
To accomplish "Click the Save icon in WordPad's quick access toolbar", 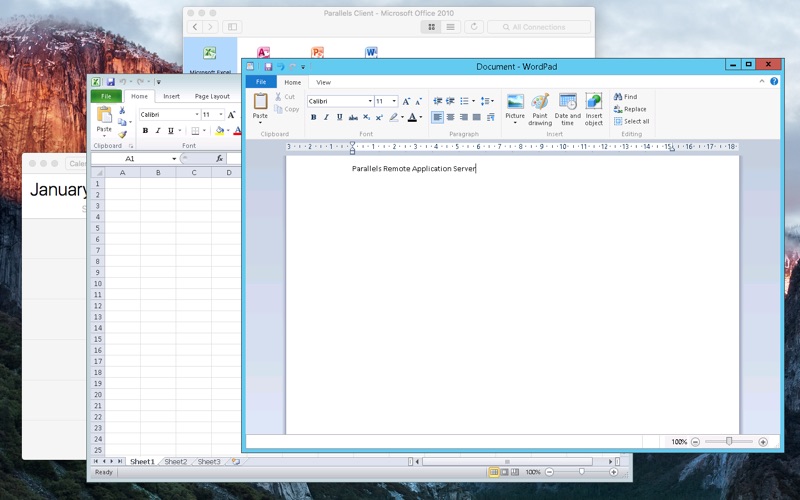I will click(x=268, y=66).
